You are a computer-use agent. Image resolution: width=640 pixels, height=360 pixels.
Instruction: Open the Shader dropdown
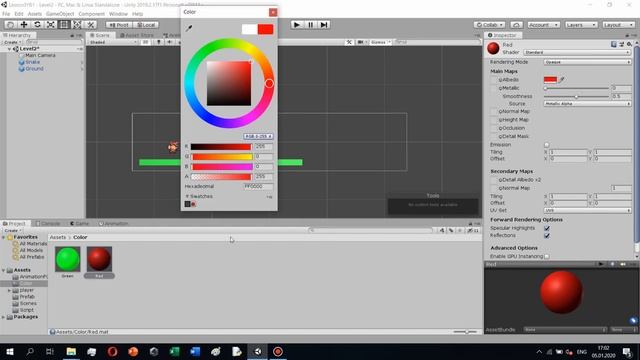pos(577,52)
